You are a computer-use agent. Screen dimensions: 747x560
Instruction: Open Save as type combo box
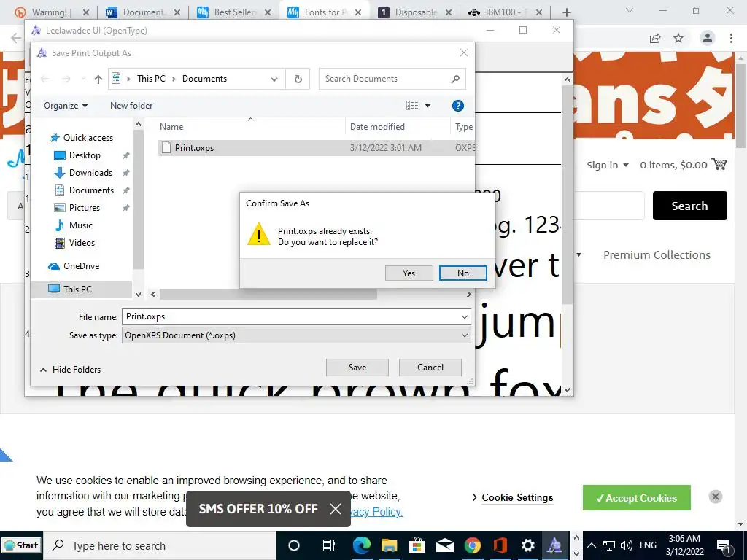point(296,335)
